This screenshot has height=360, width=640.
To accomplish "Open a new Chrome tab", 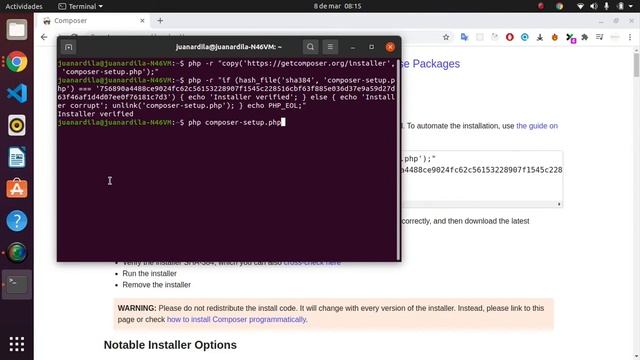I will (x=160, y=20).
